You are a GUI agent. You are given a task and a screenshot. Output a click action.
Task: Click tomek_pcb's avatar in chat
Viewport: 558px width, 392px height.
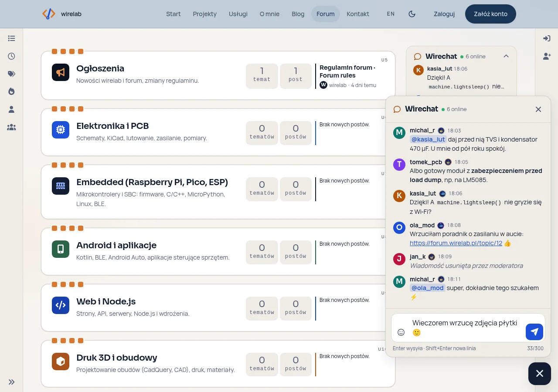click(399, 164)
